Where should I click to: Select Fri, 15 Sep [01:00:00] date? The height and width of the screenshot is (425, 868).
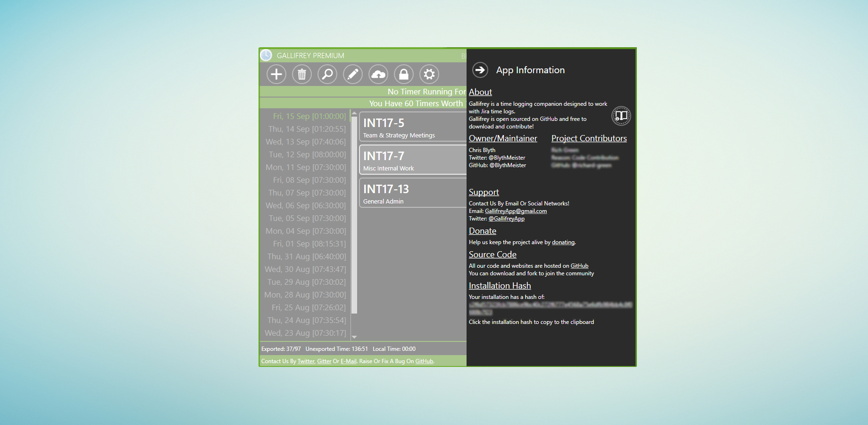coord(309,116)
